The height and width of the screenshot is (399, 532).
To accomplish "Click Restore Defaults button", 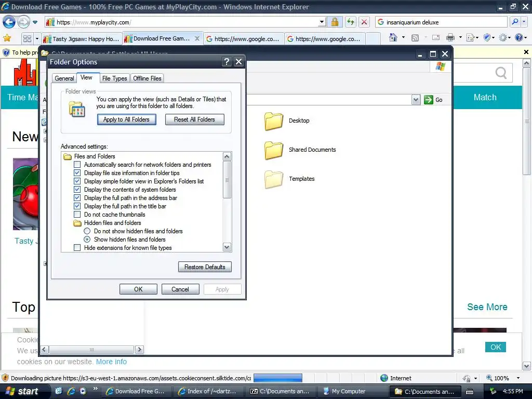I will point(205,267).
